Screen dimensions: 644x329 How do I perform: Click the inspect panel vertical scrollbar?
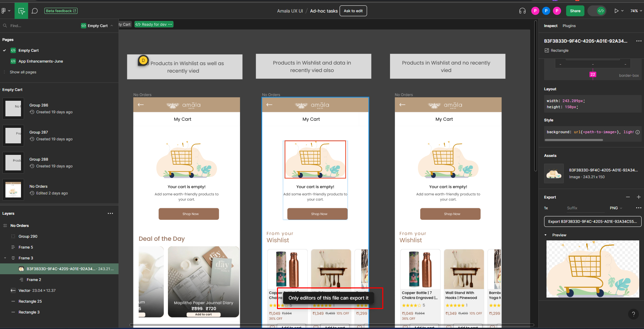coord(535,96)
